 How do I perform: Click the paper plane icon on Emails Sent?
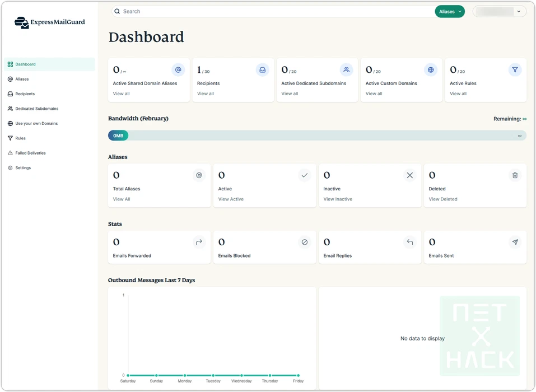tap(515, 242)
